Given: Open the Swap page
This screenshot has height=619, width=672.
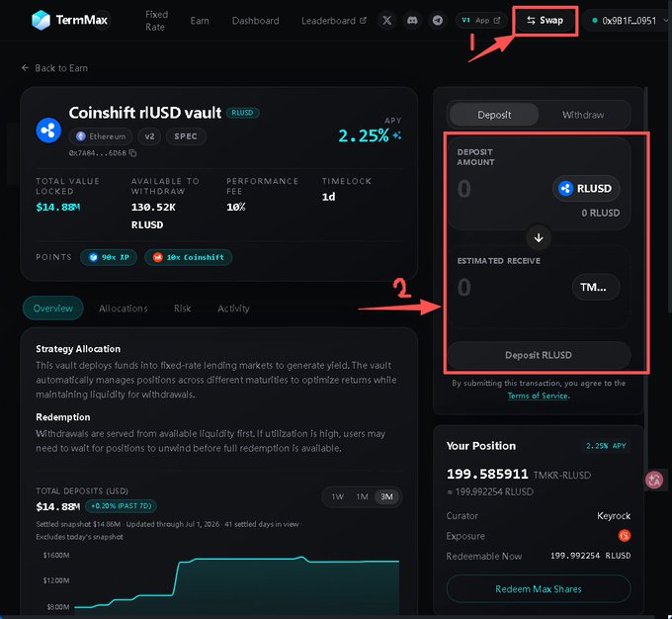Looking at the screenshot, I should pos(546,20).
